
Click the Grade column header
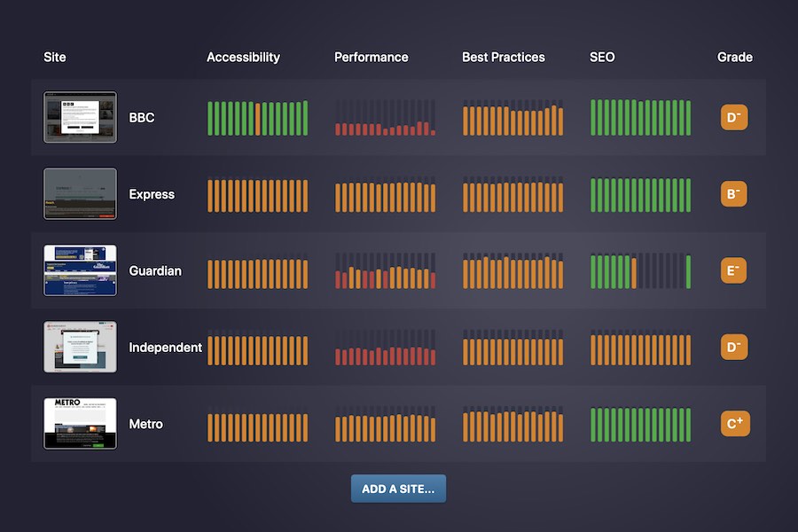(x=735, y=57)
